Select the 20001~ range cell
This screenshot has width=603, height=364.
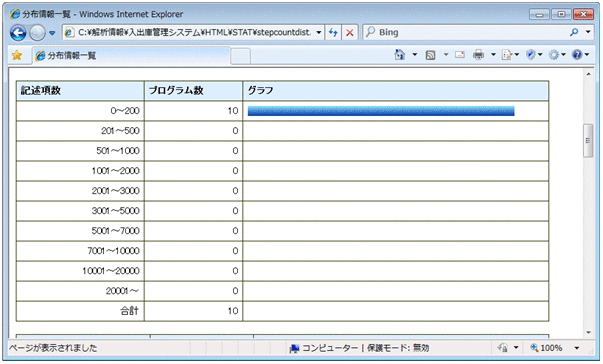(80, 291)
